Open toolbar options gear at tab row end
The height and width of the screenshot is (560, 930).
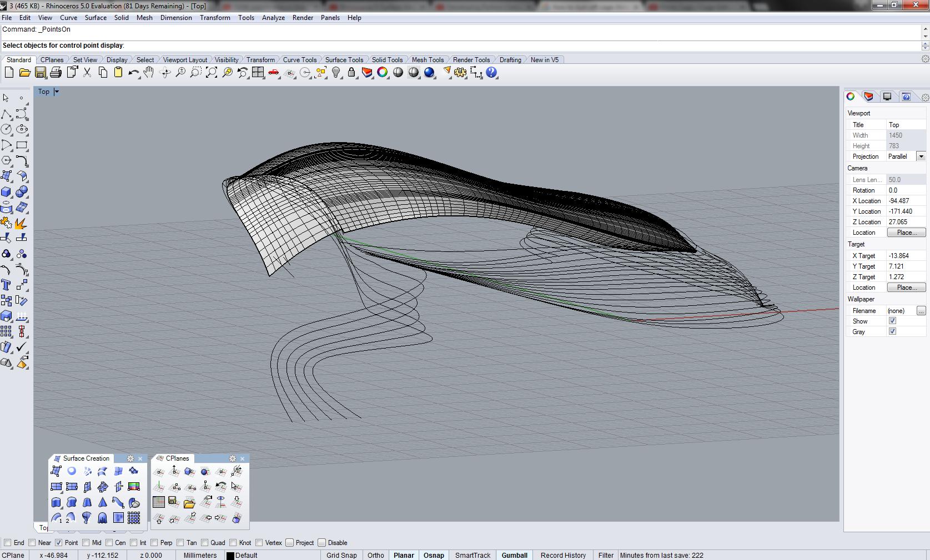(925, 59)
